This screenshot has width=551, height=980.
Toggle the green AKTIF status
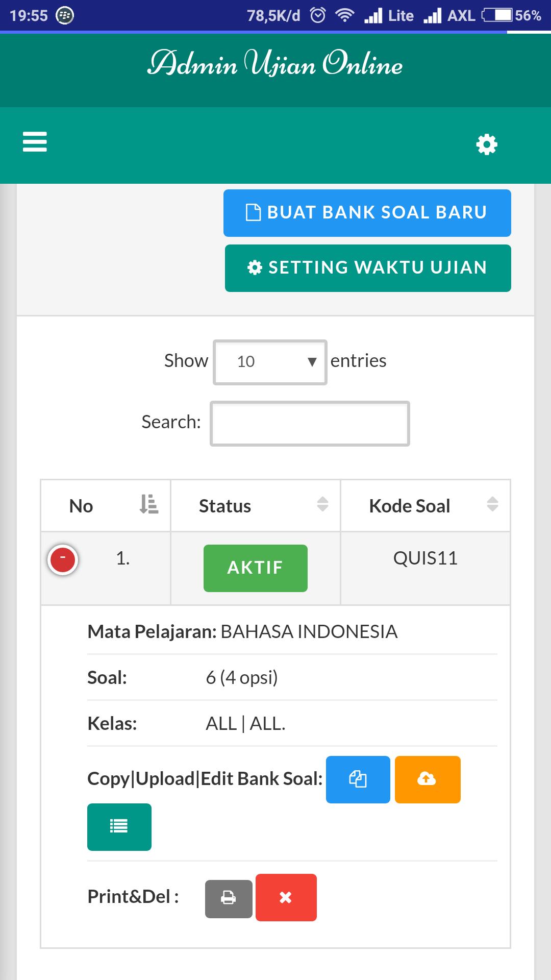tap(255, 568)
